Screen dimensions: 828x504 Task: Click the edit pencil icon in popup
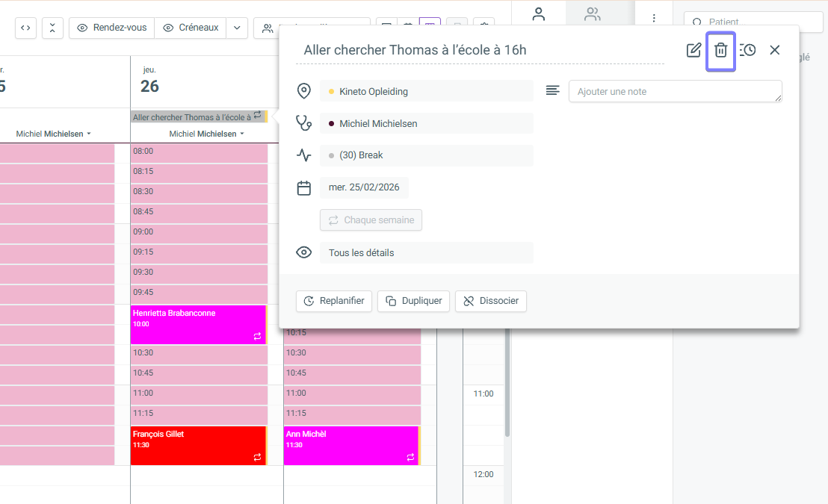(693, 50)
